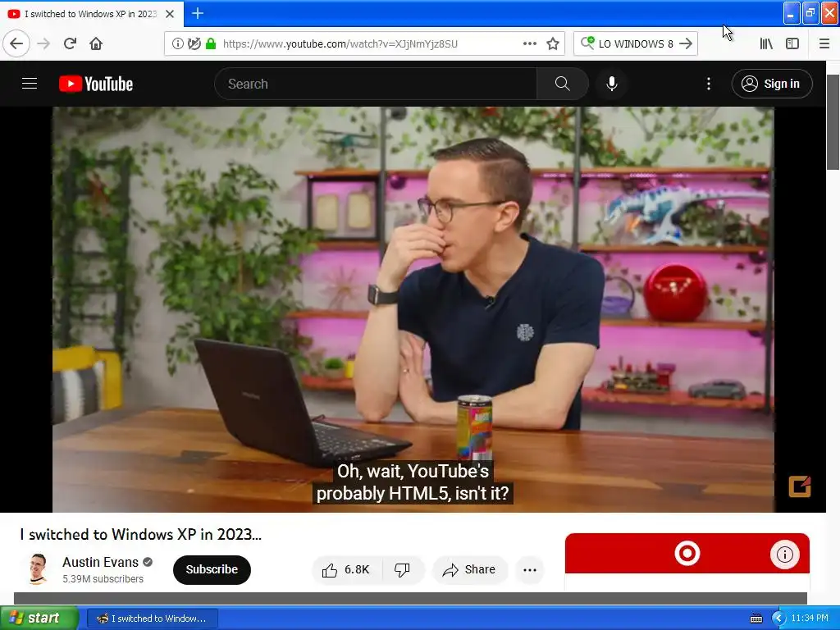Minimize the browser window
The image size is (840, 630).
[x=792, y=13]
